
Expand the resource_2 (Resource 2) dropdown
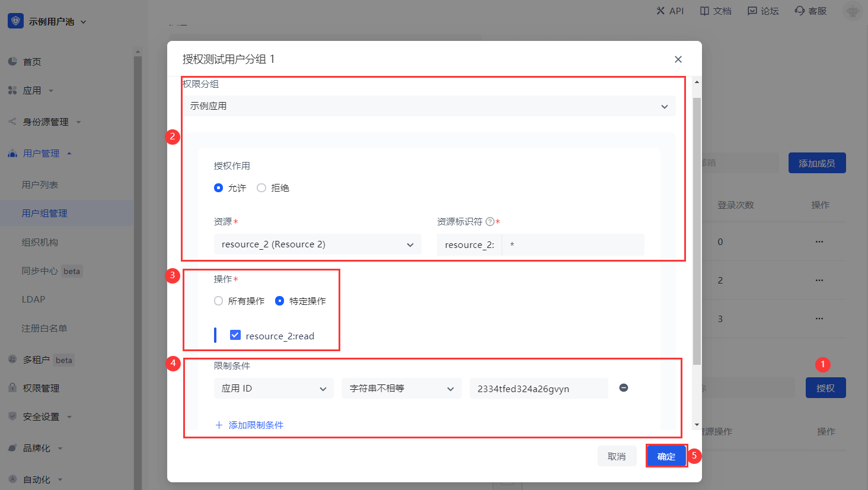click(317, 244)
